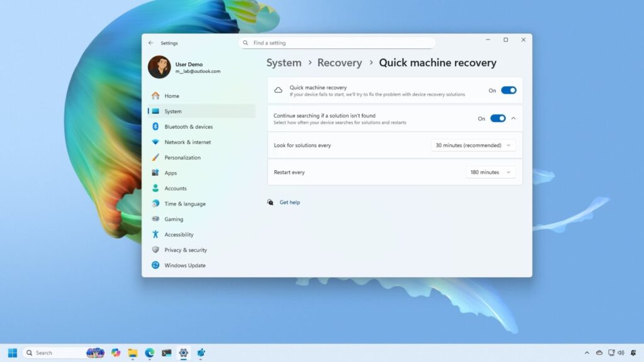
Task: Select Time & language in sidebar
Action: tap(184, 204)
